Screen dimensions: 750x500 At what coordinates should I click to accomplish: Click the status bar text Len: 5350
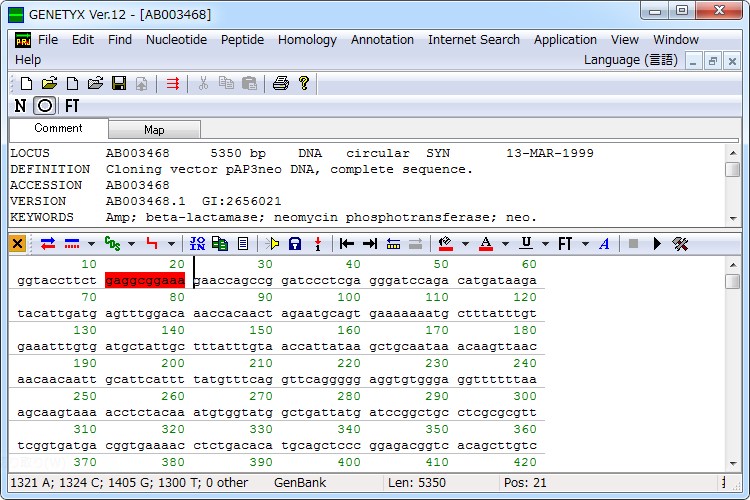click(x=417, y=483)
